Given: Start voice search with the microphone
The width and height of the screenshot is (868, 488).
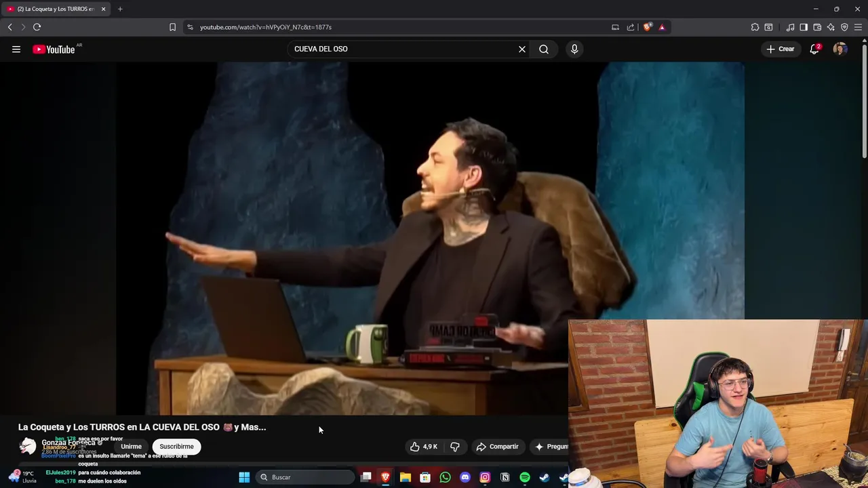Looking at the screenshot, I should (x=574, y=49).
